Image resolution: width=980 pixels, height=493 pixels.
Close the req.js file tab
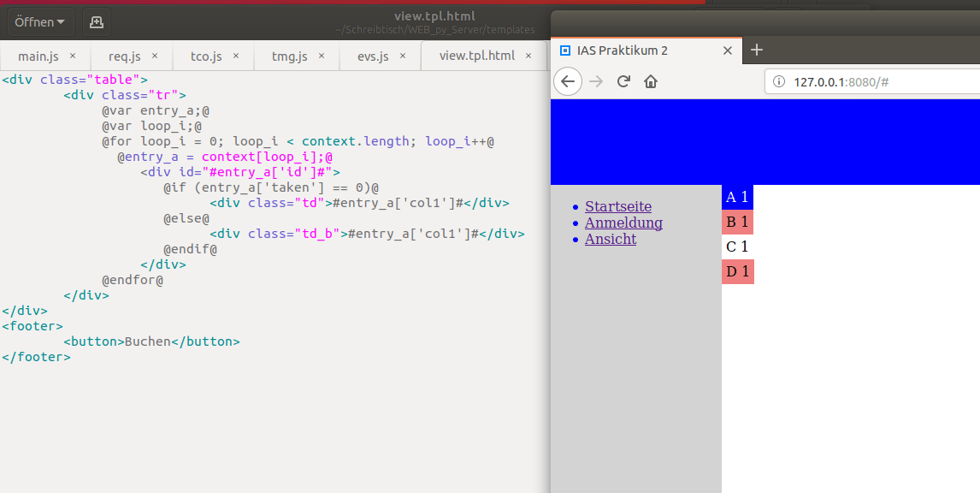pyautogui.click(x=156, y=55)
